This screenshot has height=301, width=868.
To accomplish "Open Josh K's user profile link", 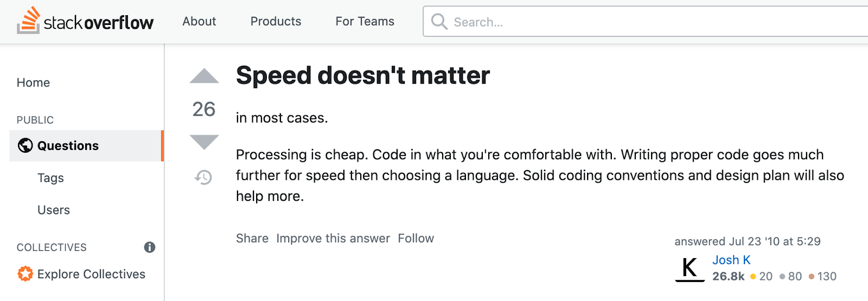I will tap(731, 260).
